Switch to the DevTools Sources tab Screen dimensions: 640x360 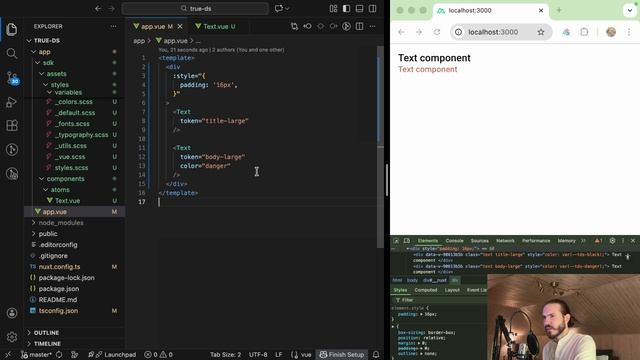480,241
